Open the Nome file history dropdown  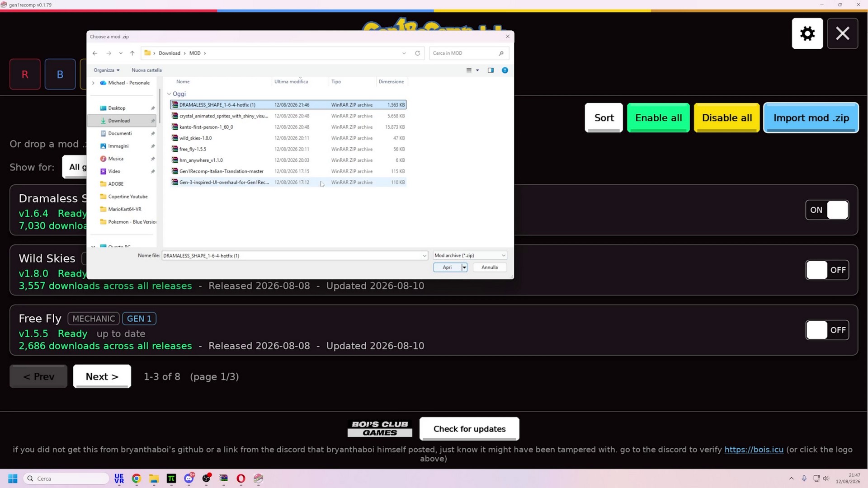click(425, 256)
